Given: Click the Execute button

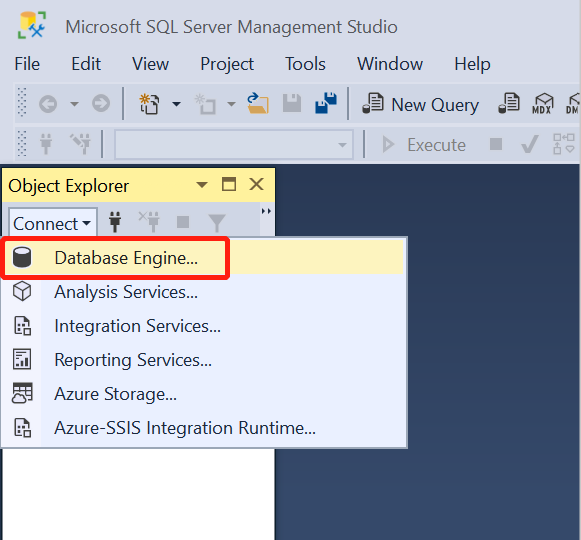Looking at the screenshot, I should pos(424,145).
